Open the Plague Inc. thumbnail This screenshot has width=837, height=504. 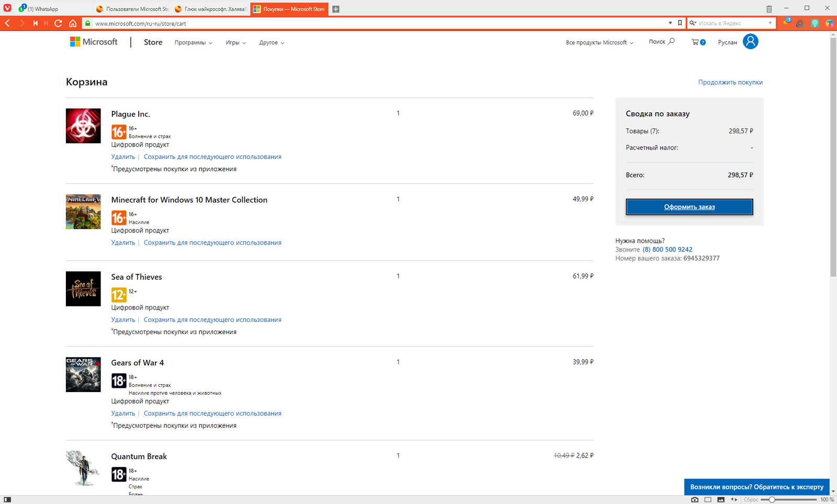[83, 125]
